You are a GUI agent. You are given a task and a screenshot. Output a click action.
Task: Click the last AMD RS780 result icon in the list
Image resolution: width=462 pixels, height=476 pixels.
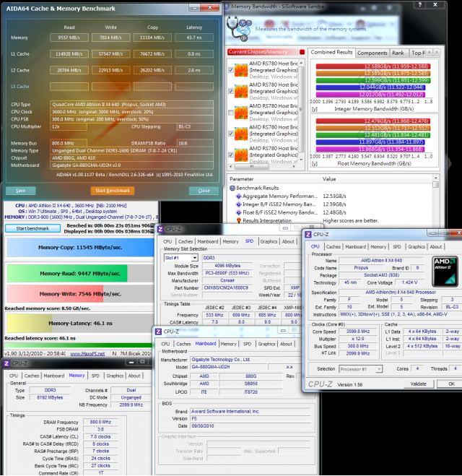tap(241, 155)
